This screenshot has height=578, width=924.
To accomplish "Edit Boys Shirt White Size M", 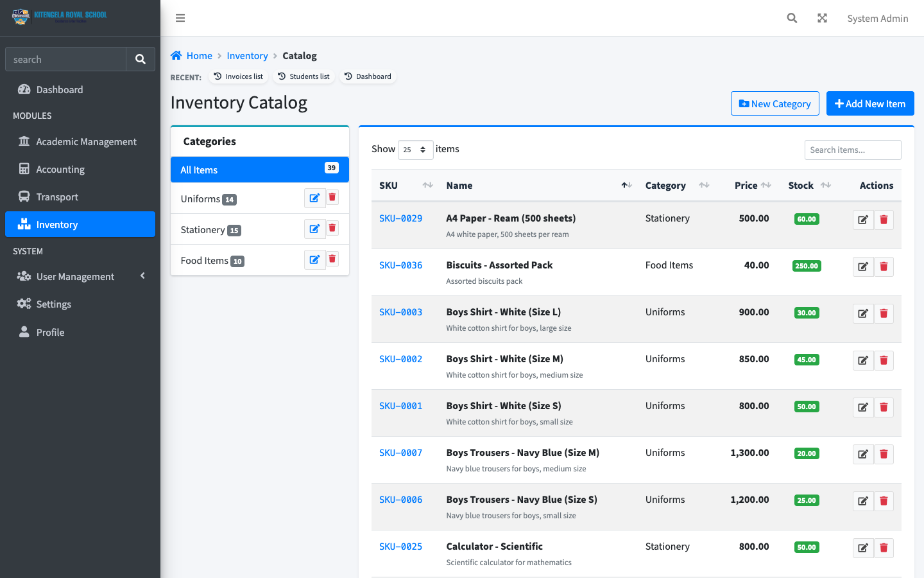I will click(x=863, y=360).
